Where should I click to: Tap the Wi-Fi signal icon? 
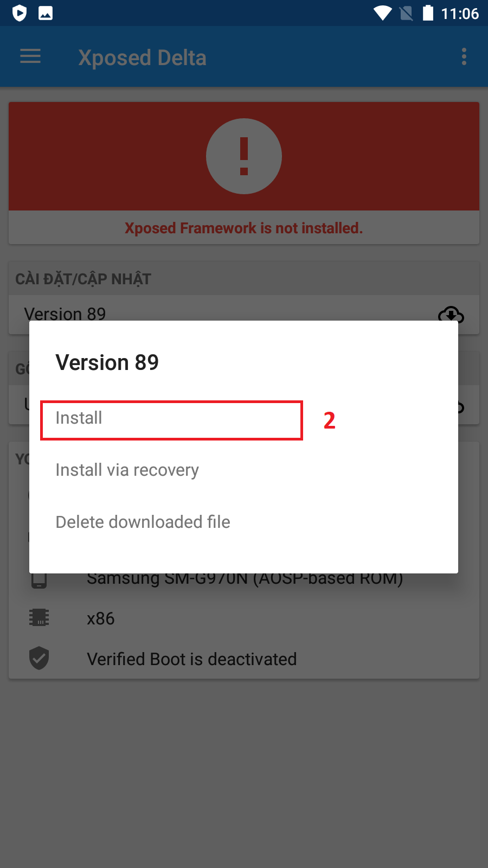point(383,13)
